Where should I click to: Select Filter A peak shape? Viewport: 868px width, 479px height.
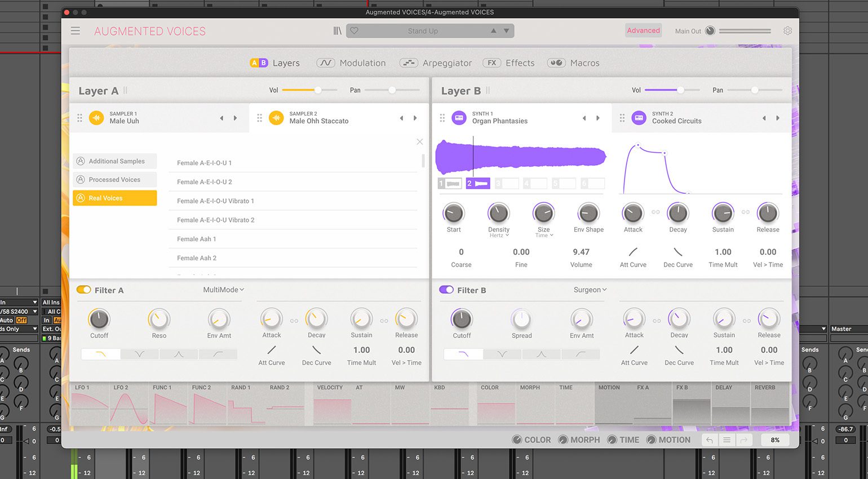pyautogui.click(x=179, y=354)
